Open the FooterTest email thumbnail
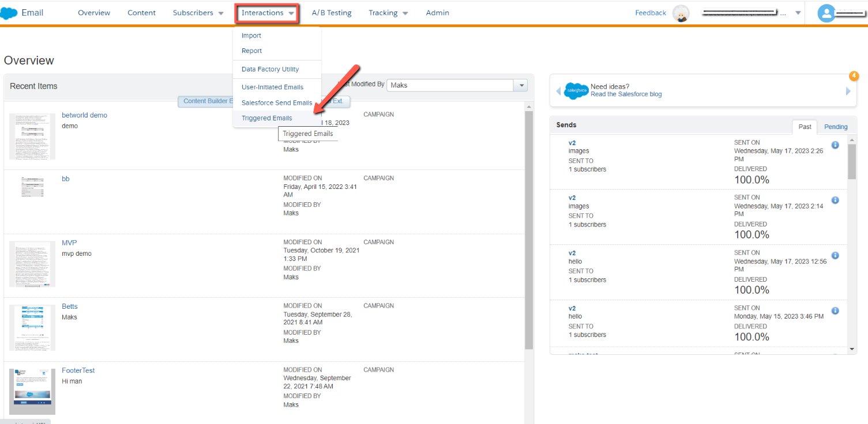 32,392
